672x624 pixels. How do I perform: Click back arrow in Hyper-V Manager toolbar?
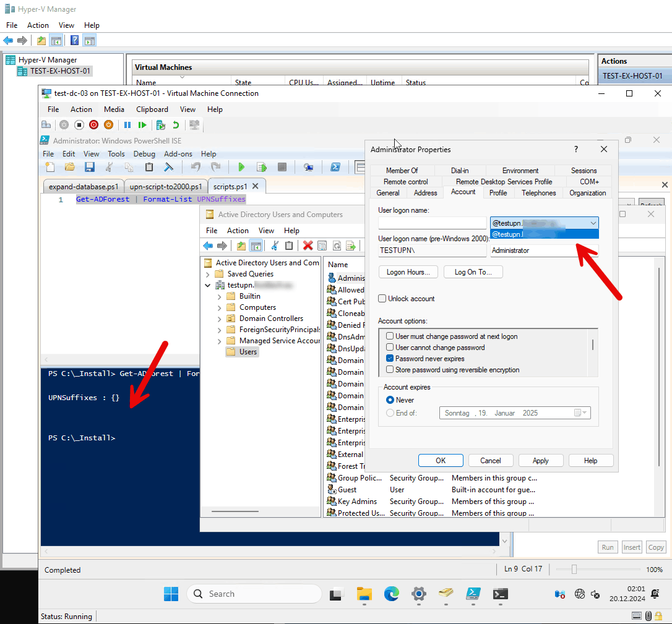(x=7, y=41)
